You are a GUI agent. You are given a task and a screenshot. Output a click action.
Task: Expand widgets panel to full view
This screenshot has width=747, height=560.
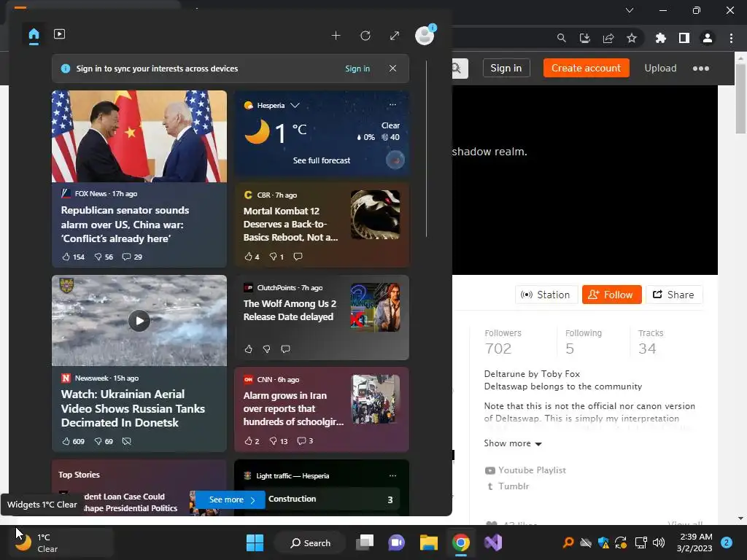(x=395, y=36)
